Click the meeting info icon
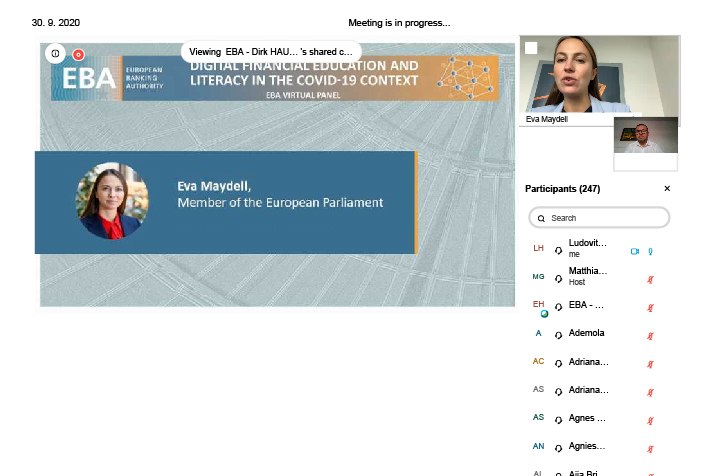 56,53
